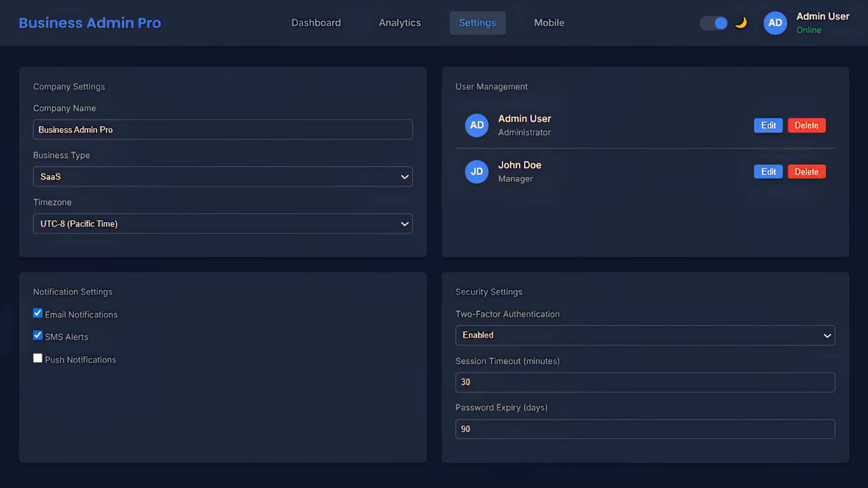Enable Push Notifications
868x488 pixels.
tap(37, 358)
